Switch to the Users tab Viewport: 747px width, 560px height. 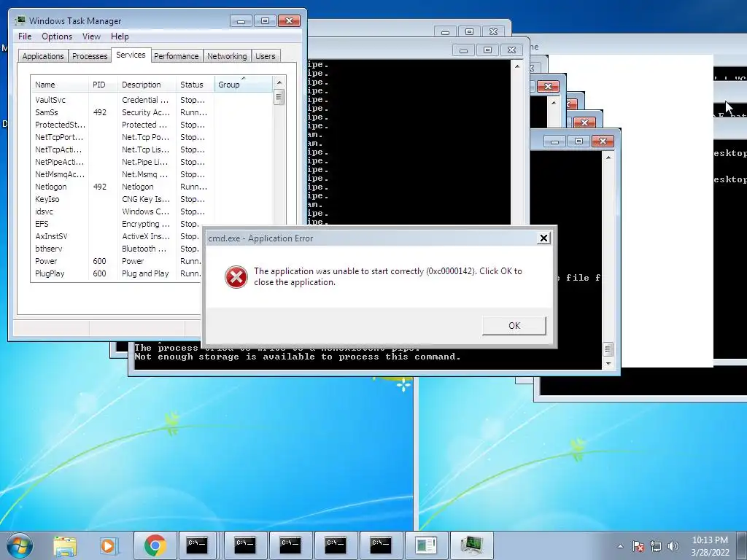click(266, 55)
